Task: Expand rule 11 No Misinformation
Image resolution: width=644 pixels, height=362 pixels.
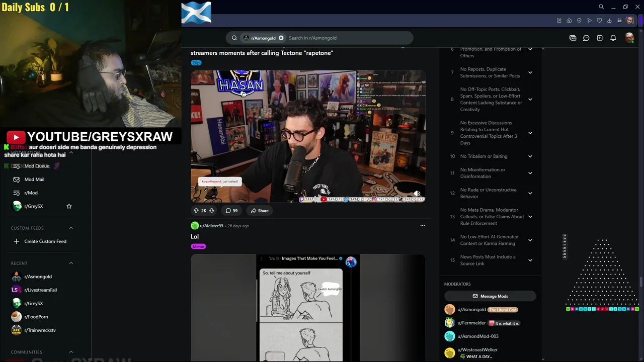Action: coord(530,173)
